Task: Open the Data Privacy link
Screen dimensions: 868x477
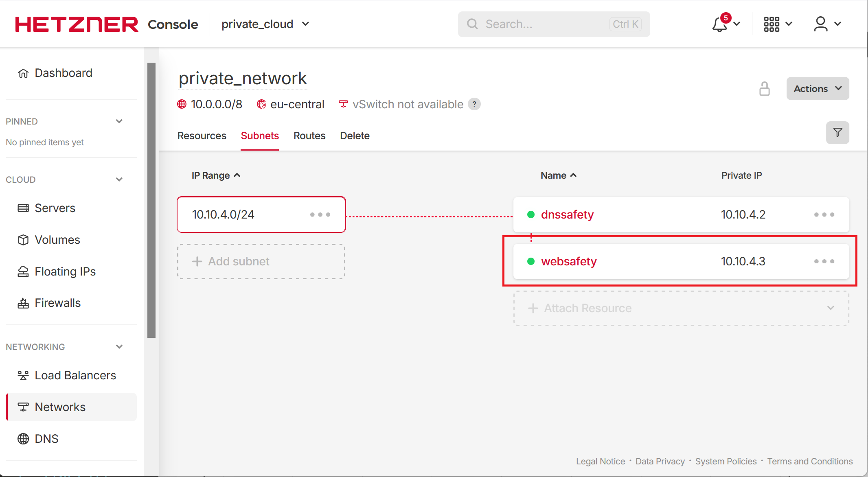Action: (660, 461)
